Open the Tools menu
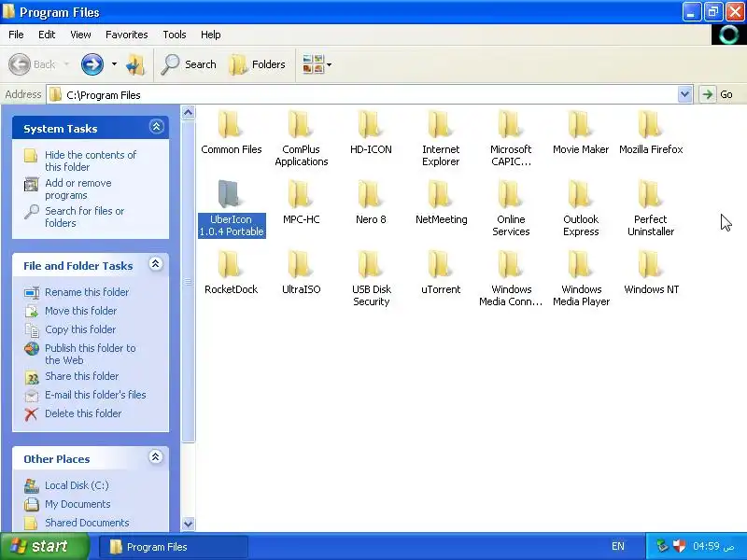Image resolution: width=747 pixels, height=560 pixels. point(175,35)
